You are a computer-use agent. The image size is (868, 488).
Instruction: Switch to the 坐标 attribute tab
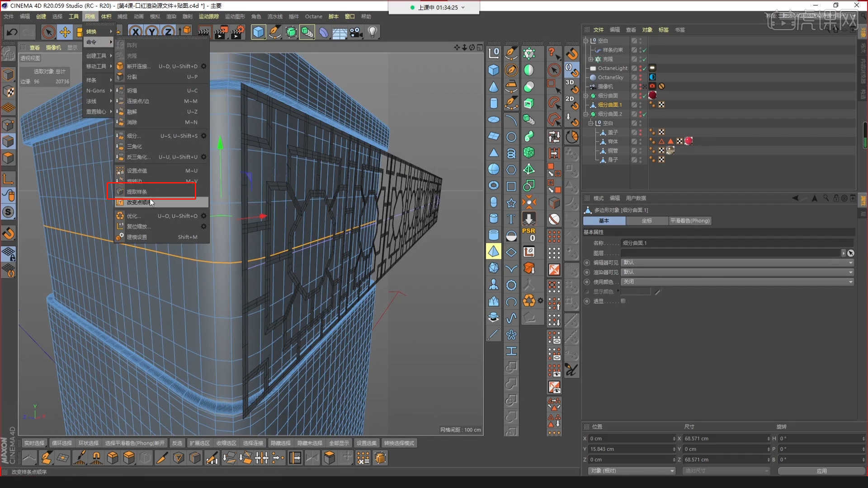(x=647, y=221)
